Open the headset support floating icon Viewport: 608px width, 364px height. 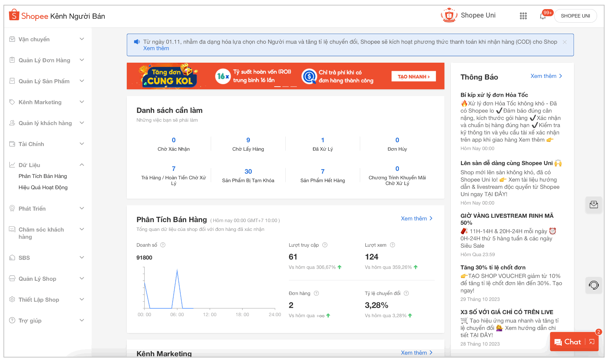pos(593,285)
